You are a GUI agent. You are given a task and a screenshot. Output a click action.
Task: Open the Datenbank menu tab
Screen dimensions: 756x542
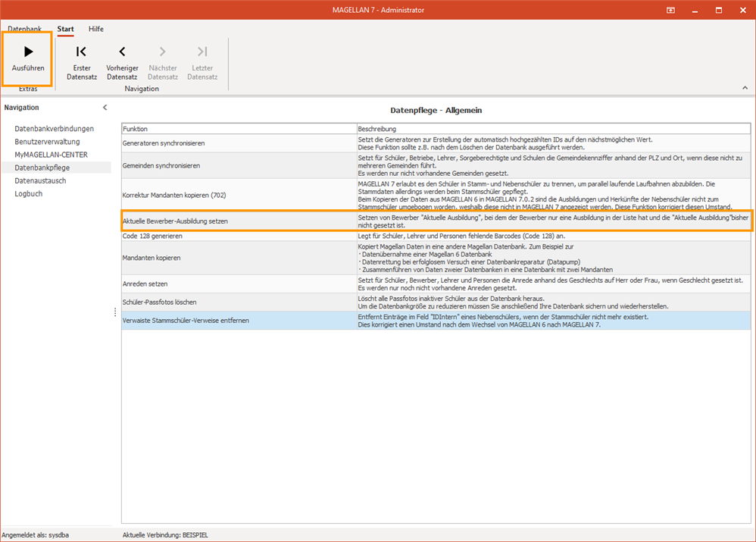pyautogui.click(x=24, y=29)
